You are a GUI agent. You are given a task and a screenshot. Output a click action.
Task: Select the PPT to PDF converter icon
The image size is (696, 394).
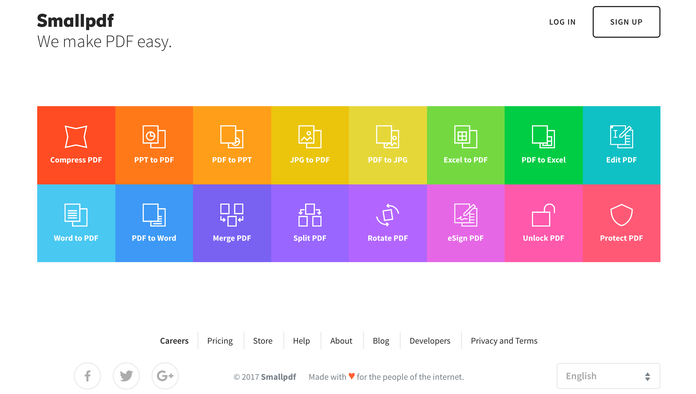(x=154, y=136)
